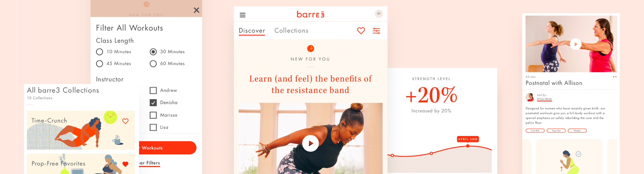Screen dimensions: 644x174
Task: Uncheck the Denisha instructor checkbox
Action: (153, 103)
